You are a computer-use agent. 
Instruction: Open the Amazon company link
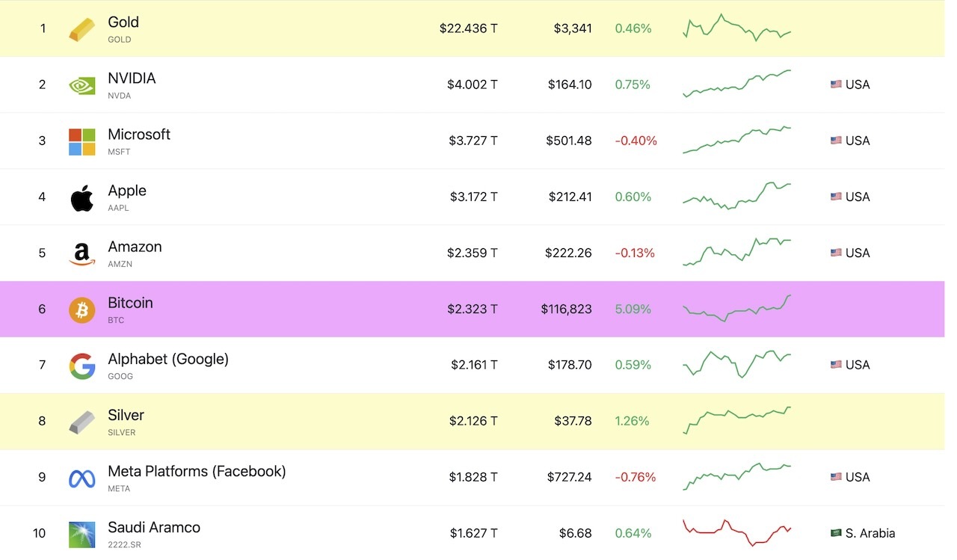pyautogui.click(x=135, y=247)
